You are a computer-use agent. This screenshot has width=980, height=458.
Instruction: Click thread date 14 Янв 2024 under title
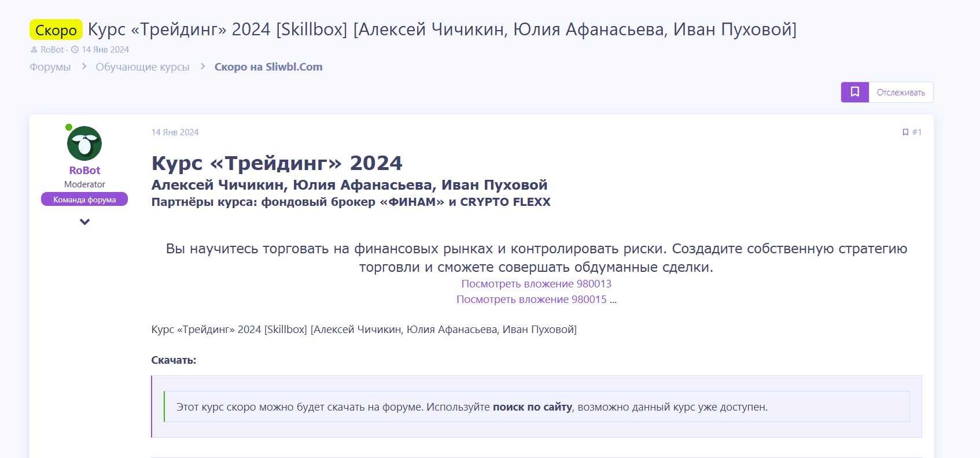click(105, 50)
